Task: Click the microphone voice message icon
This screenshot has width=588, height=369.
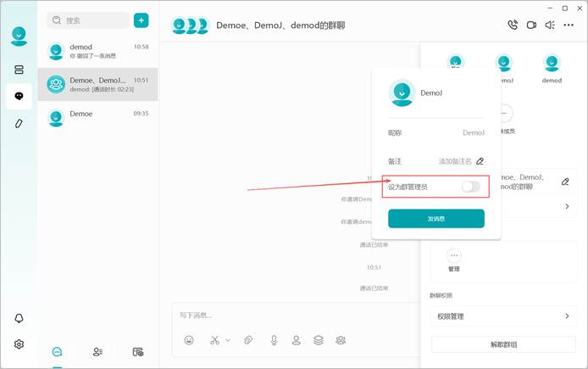Action: point(275,340)
